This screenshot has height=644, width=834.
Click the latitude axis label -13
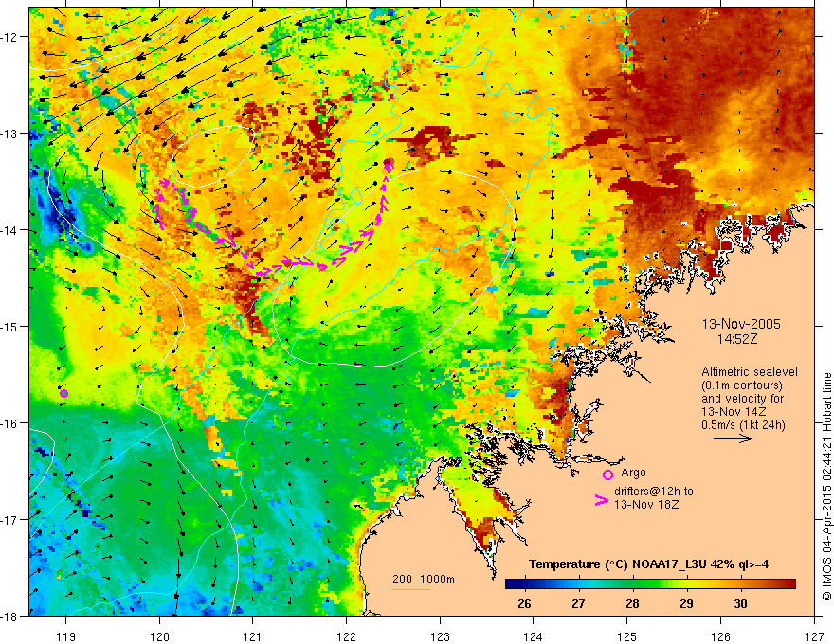tap(9, 133)
